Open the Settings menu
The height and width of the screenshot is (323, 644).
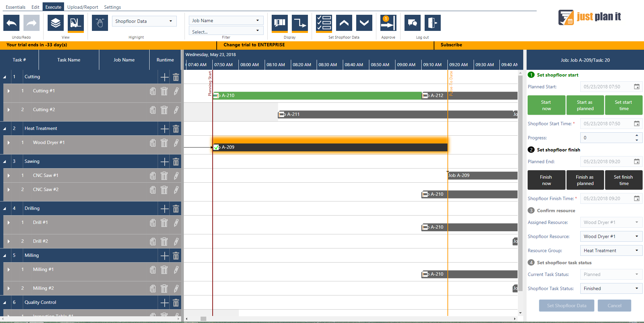[x=112, y=7]
